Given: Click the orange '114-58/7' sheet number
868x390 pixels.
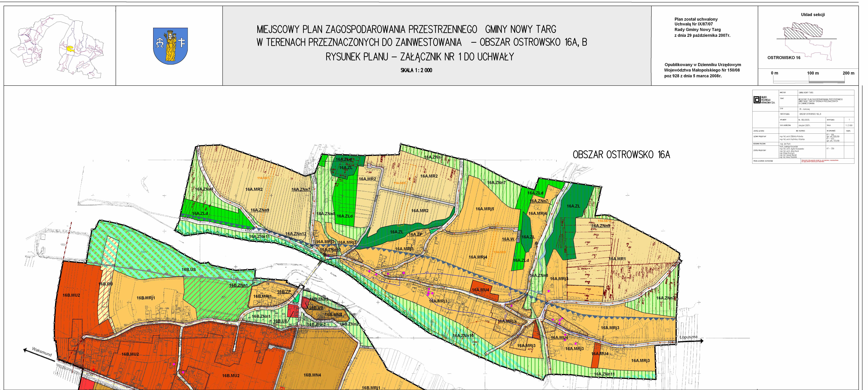Looking at the screenshot, I should pyautogui.click(x=263, y=178).
